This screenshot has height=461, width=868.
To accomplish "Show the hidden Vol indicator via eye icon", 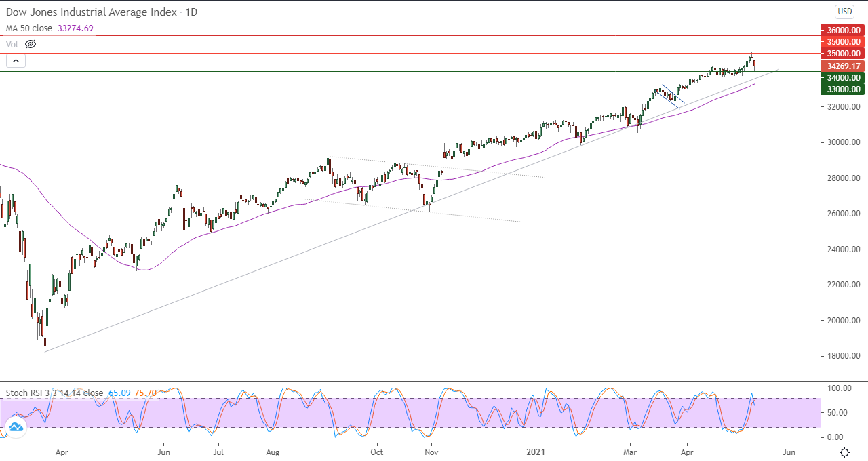I will click(30, 44).
